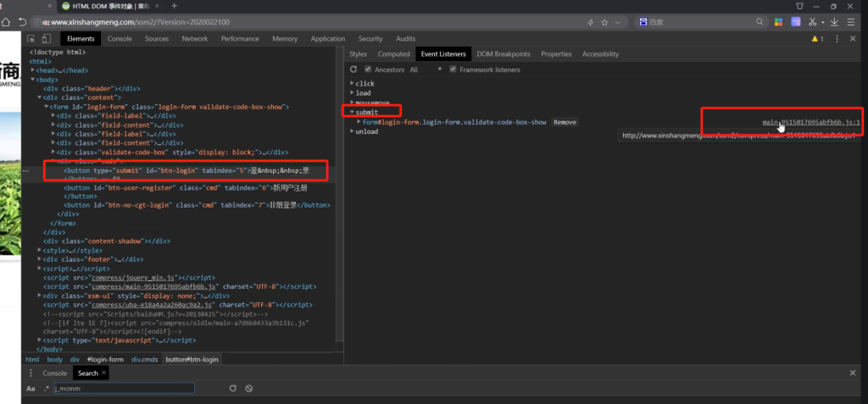This screenshot has height=404, width=868.
Task: Open the bookmark chevron dropdown
Action: tap(617, 22)
